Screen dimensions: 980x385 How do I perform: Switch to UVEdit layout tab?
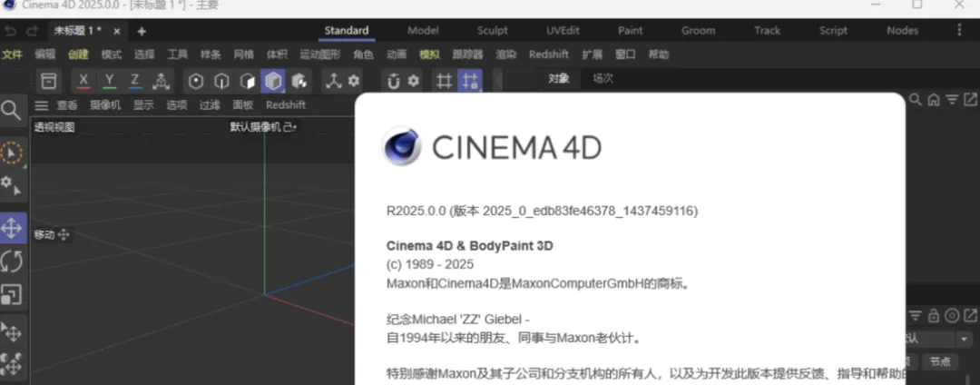pos(563,31)
